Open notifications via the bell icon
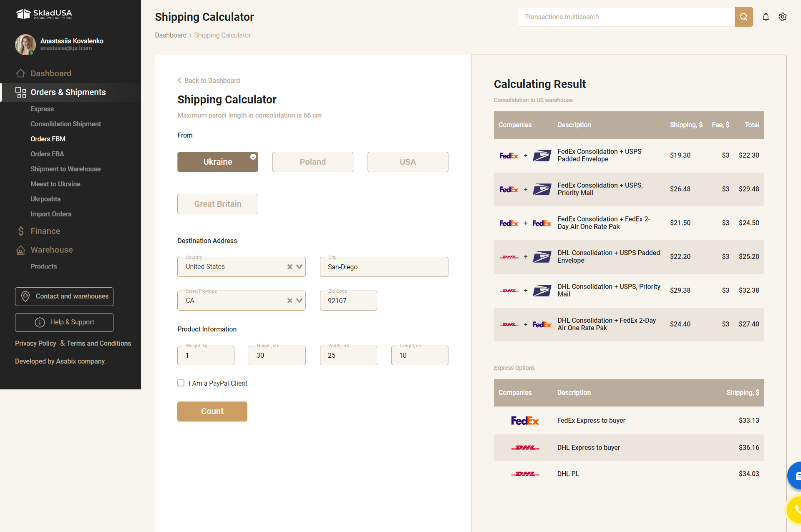This screenshot has height=532, width=801. (x=766, y=17)
